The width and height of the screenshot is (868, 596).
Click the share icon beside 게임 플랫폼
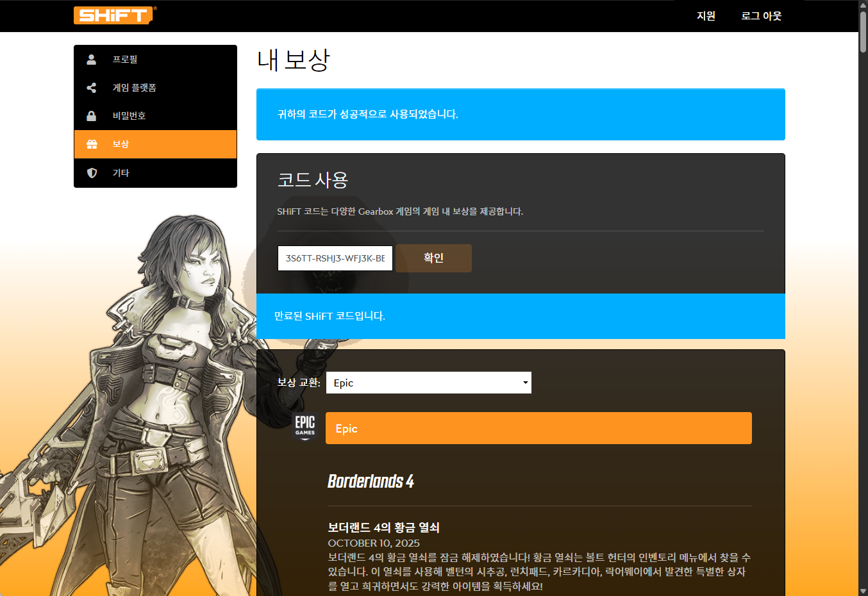(92, 87)
